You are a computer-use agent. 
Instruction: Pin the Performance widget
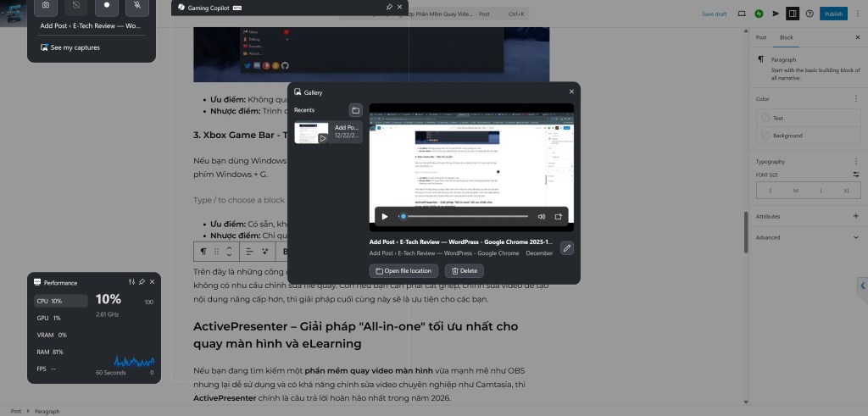[142, 281]
